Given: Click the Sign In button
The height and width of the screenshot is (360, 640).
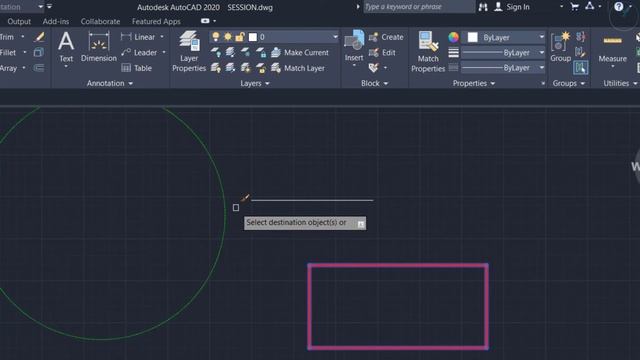Looking at the screenshot, I should [x=512, y=7].
